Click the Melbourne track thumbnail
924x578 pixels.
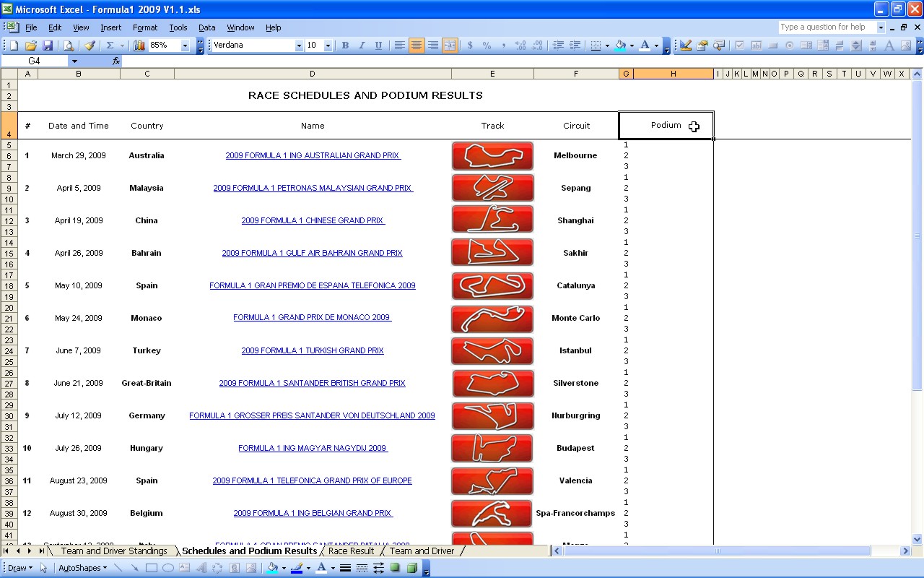(x=492, y=156)
